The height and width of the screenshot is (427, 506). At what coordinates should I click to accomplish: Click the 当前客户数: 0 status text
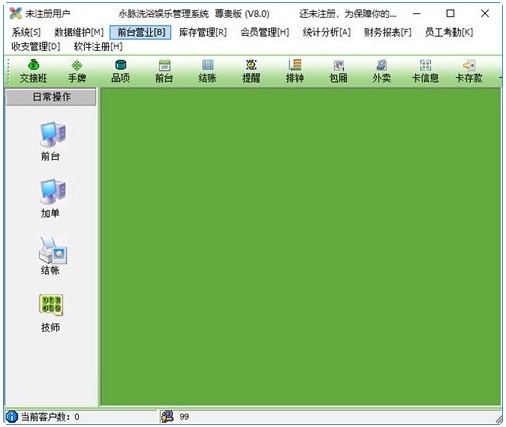[x=50, y=417]
